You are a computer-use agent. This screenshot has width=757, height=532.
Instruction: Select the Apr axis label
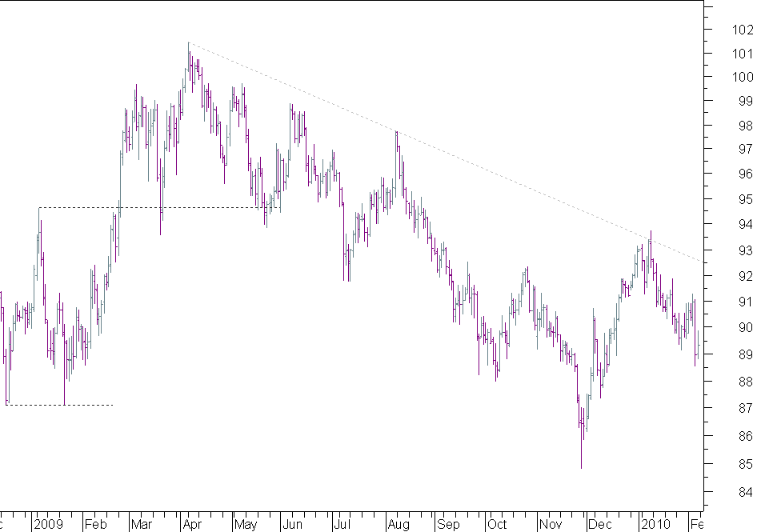(x=193, y=524)
